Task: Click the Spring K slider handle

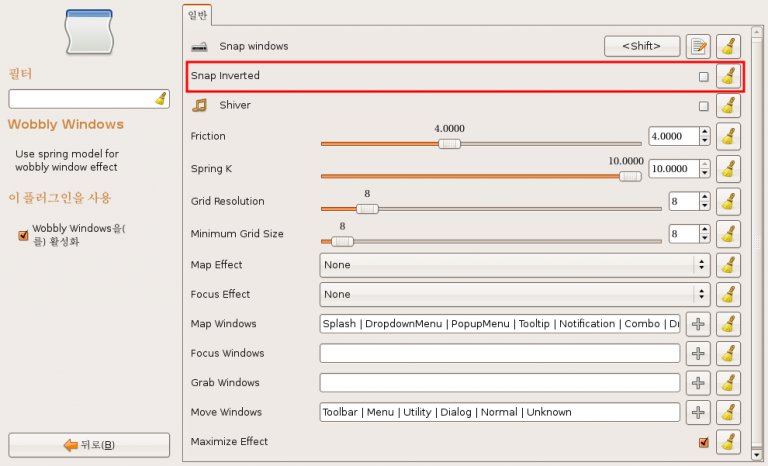Action: [630, 177]
